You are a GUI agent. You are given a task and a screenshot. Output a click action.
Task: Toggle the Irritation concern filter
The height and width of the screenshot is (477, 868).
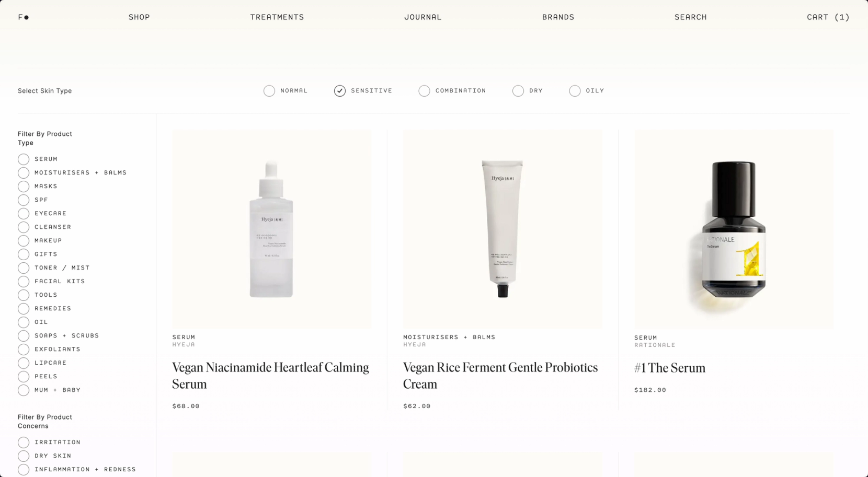pos(24,443)
